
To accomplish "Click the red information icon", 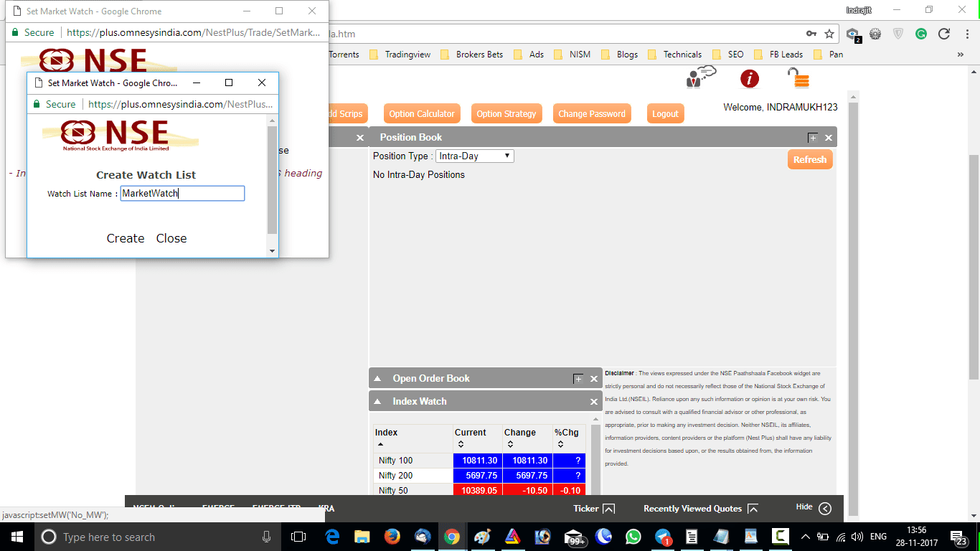I will click(x=750, y=78).
